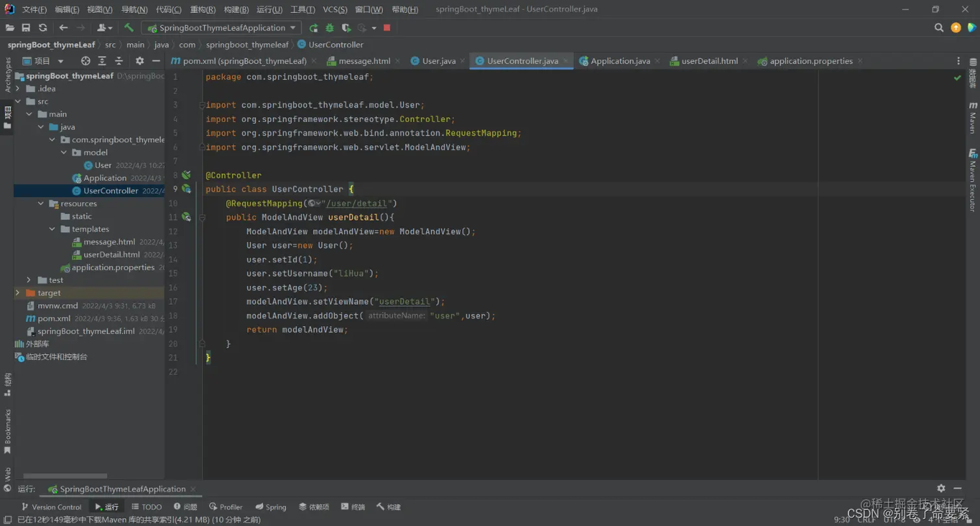Open the 文件(F) menu
The image size is (980, 526).
(34, 10)
